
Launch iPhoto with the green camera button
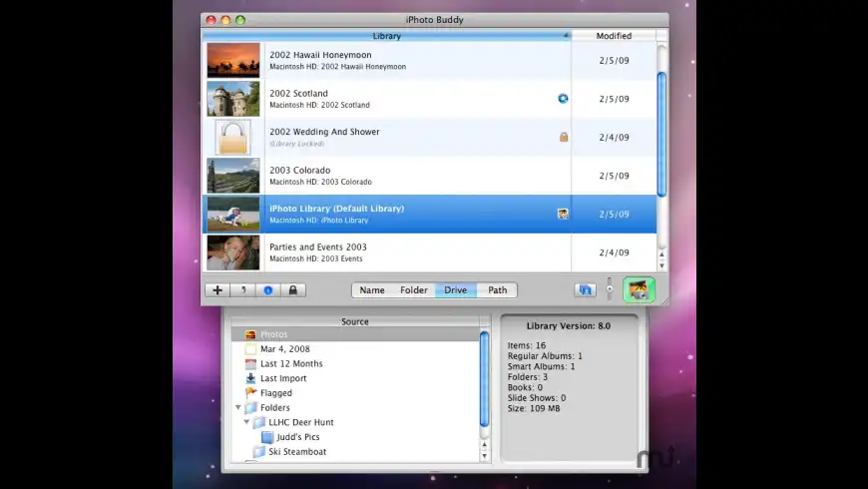click(639, 289)
